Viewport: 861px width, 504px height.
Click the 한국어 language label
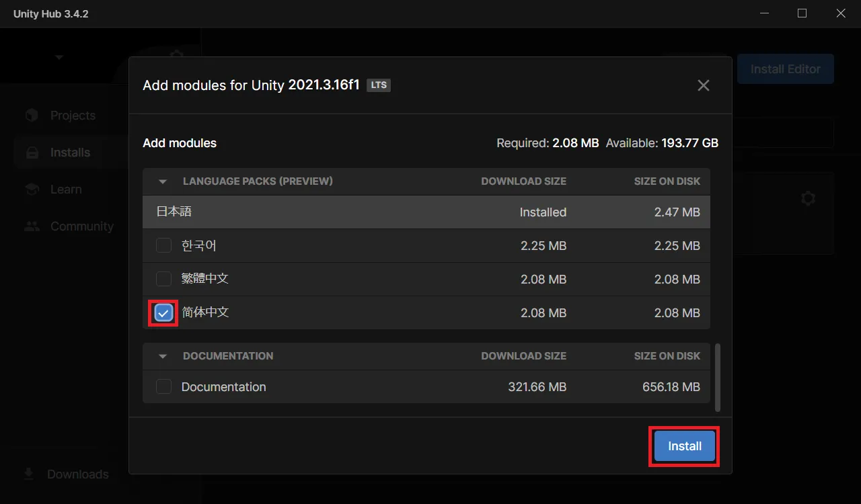(x=199, y=246)
